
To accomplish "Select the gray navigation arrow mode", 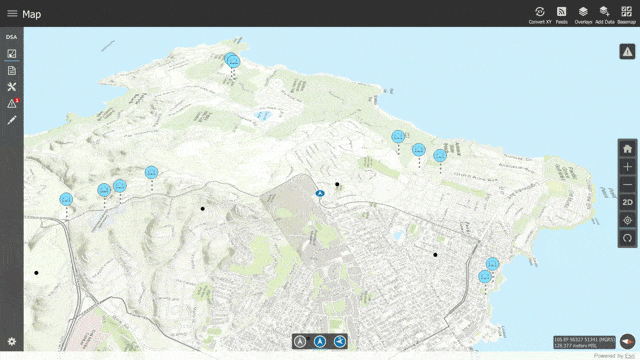I will [x=300, y=341].
